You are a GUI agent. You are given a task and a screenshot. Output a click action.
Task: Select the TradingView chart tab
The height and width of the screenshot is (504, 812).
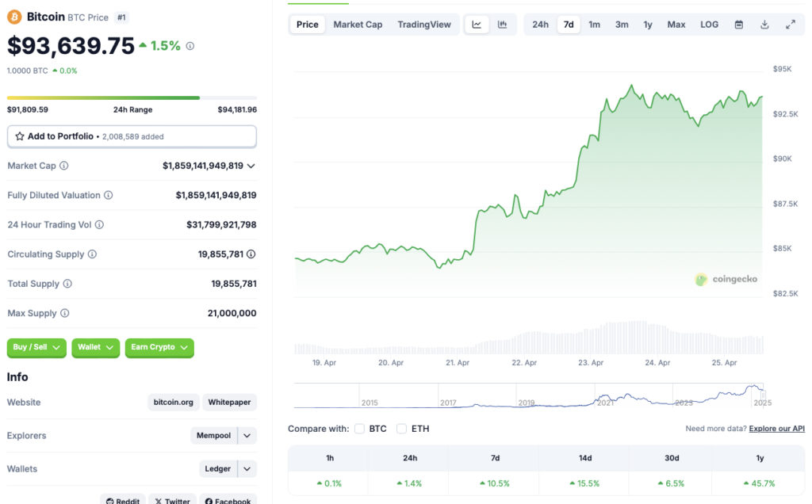[x=424, y=25]
